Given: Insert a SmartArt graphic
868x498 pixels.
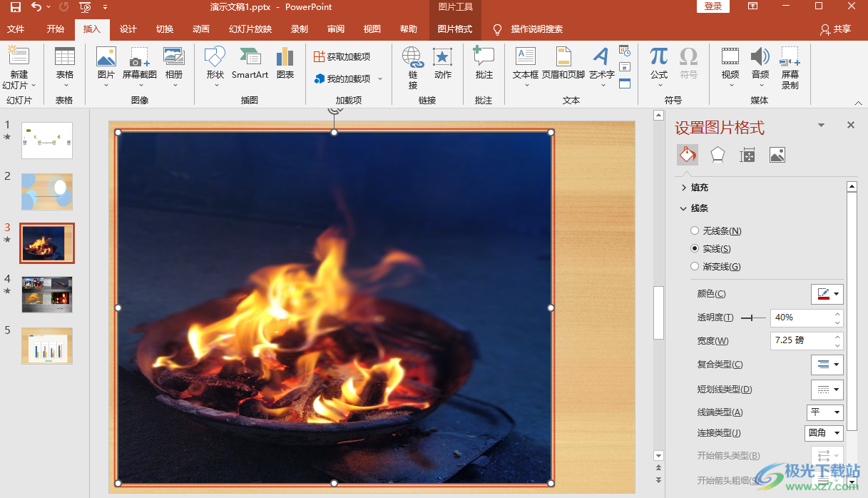Looking at the screenshot, I should click(x=250, y=64).
